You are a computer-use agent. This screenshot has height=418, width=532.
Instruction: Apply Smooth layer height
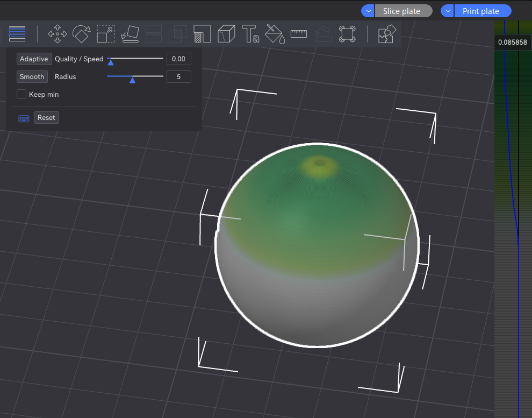click(32, 76)
